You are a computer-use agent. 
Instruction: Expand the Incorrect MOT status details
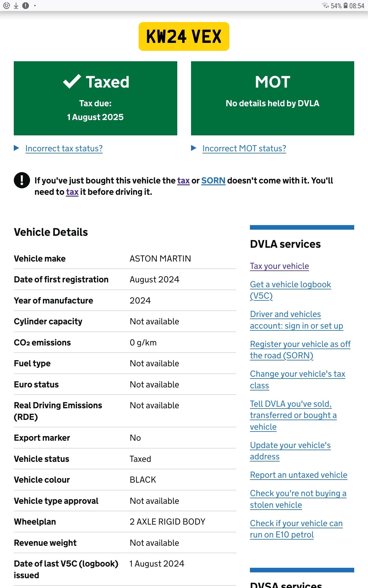[244, 149]
